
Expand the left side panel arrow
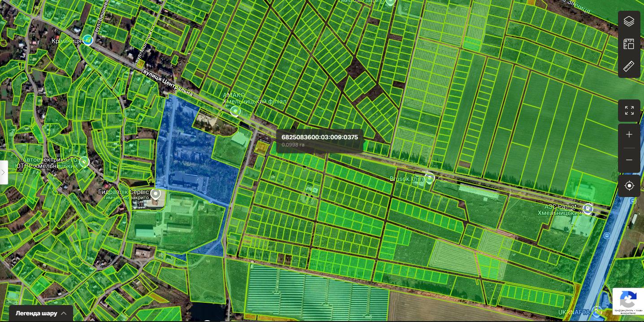coord(4,172)
